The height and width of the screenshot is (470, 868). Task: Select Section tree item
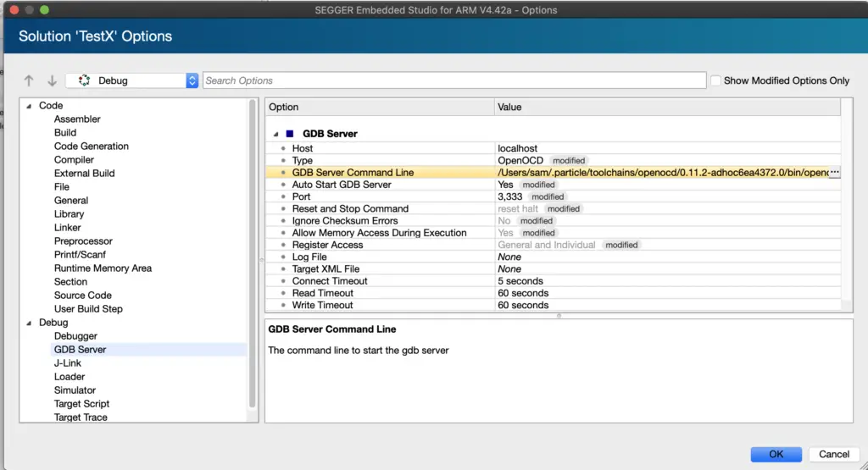(70, 281)
